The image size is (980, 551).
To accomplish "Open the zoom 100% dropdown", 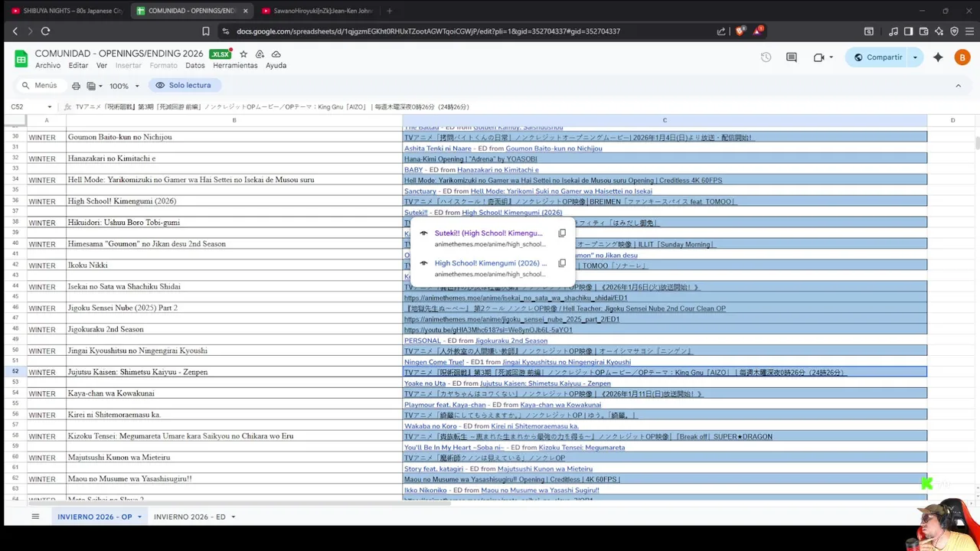I will (124, 86).
